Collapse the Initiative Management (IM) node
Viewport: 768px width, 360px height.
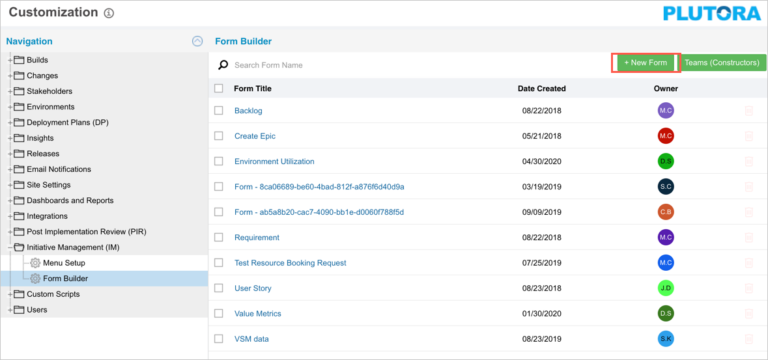[10, 247]
